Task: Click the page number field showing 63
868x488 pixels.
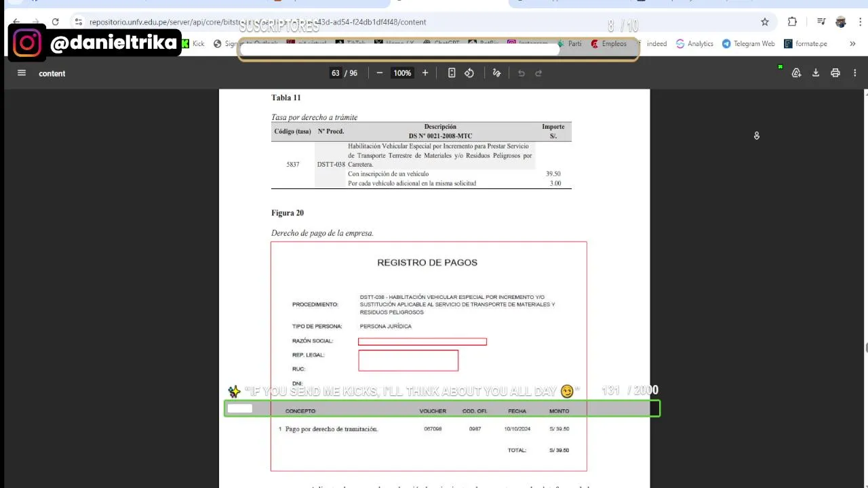Action: click(335, 73)
